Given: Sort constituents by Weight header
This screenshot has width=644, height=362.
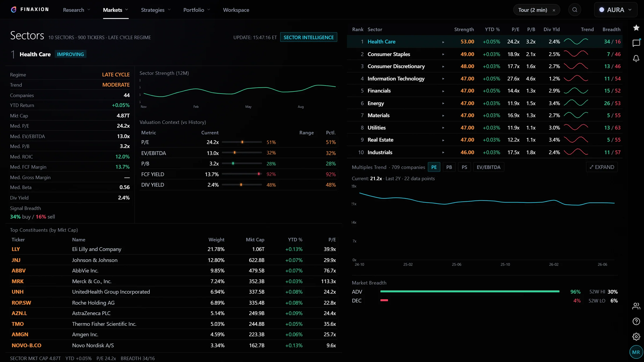Looking at the screenshot, I should pos(216,239).
